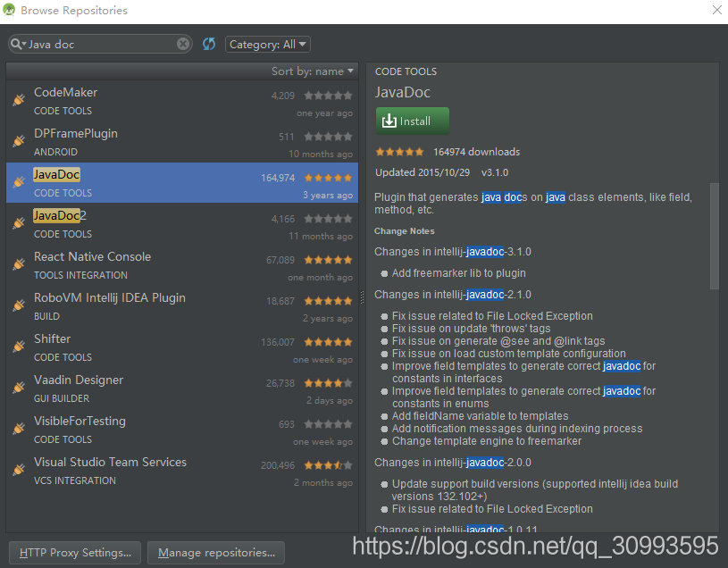Click the RoboVM rating stars

[328, 301]
